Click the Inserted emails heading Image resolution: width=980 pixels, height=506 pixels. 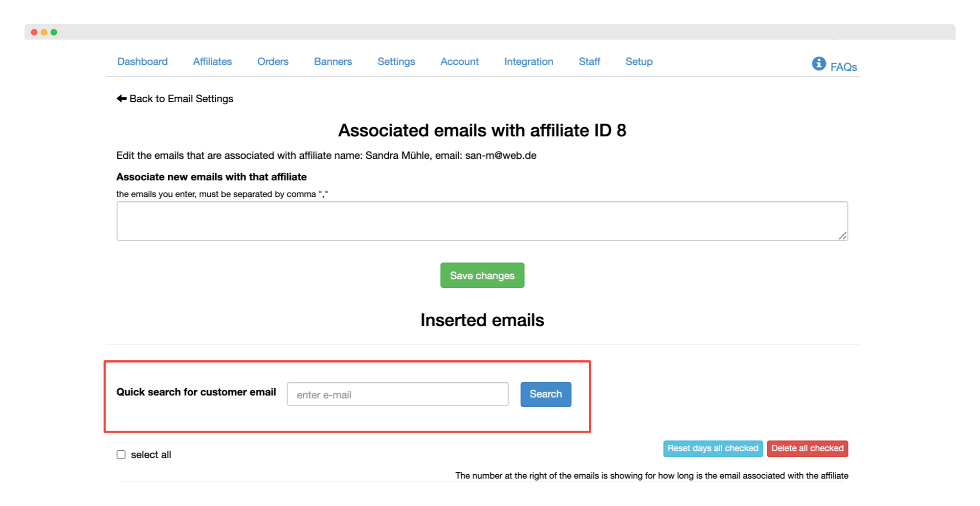pyautogui.click(x=482, y=320)
